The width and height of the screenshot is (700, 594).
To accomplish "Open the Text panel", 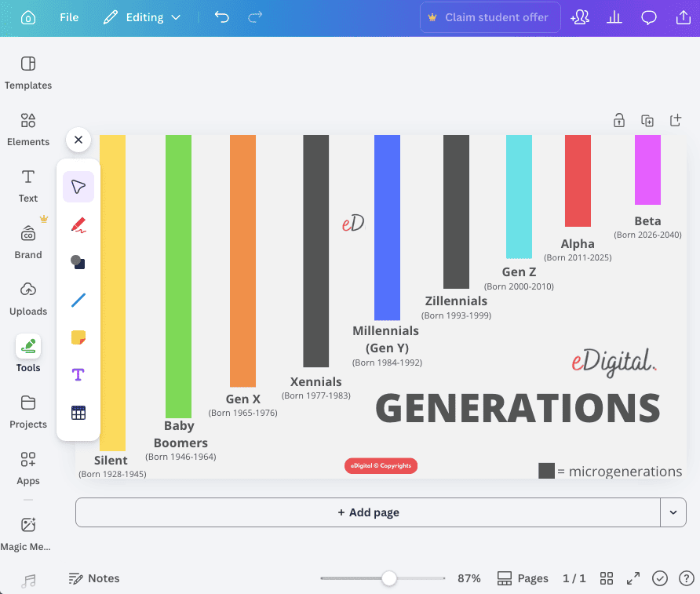I will [x=28, y=186].
